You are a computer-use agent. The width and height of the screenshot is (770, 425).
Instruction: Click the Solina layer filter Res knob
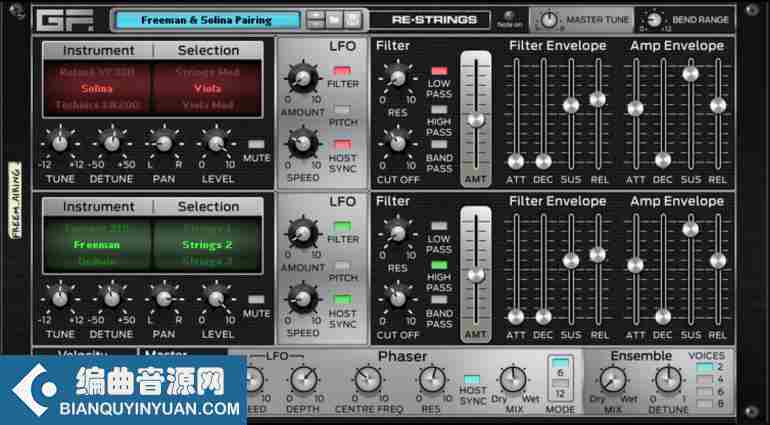pos(398,78)
